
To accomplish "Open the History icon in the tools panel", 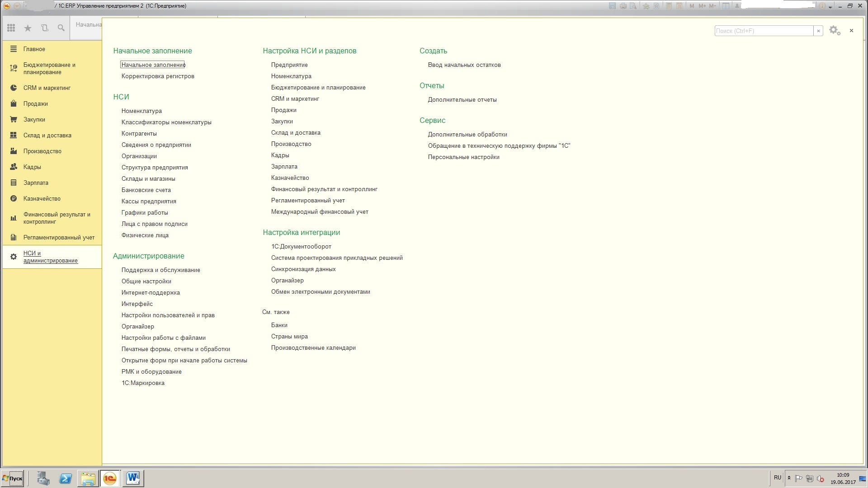I will [44, 28].
